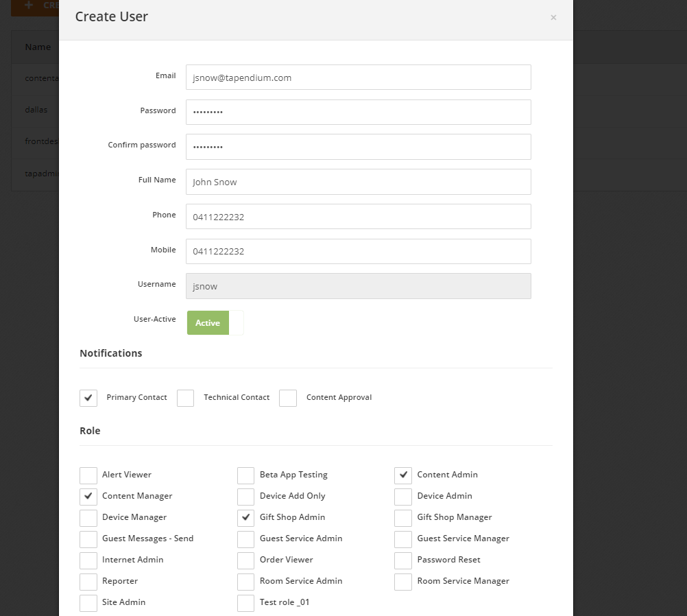687x616 pixels.
Task: Click the Full Name text box
Action: pyautogui.click(x=358, y=181)
